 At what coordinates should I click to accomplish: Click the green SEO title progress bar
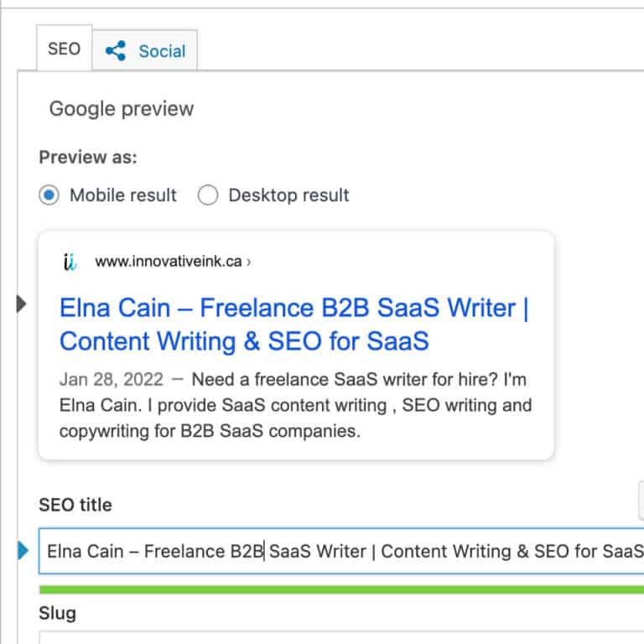click(335, 589)
